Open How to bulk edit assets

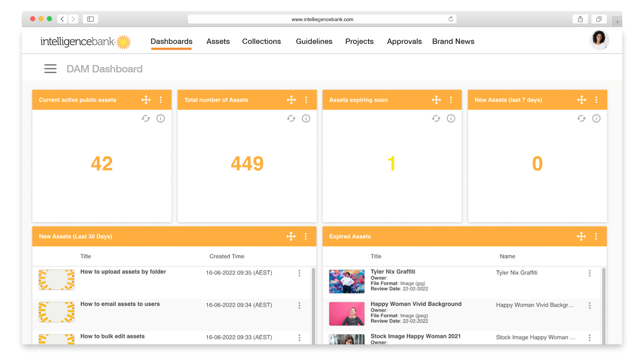coord(112,336)
